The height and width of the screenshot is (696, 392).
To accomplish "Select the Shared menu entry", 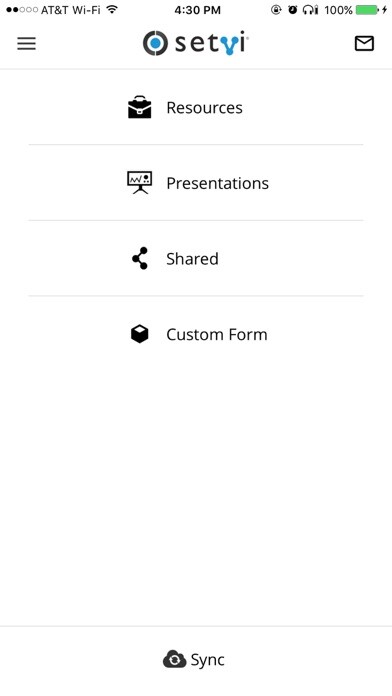I will 196,258.
